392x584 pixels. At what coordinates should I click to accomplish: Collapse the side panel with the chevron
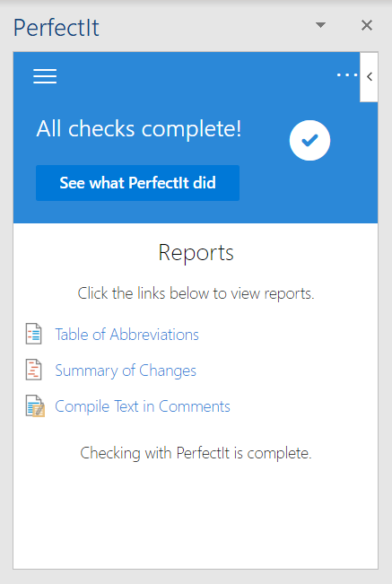[369, 77]
